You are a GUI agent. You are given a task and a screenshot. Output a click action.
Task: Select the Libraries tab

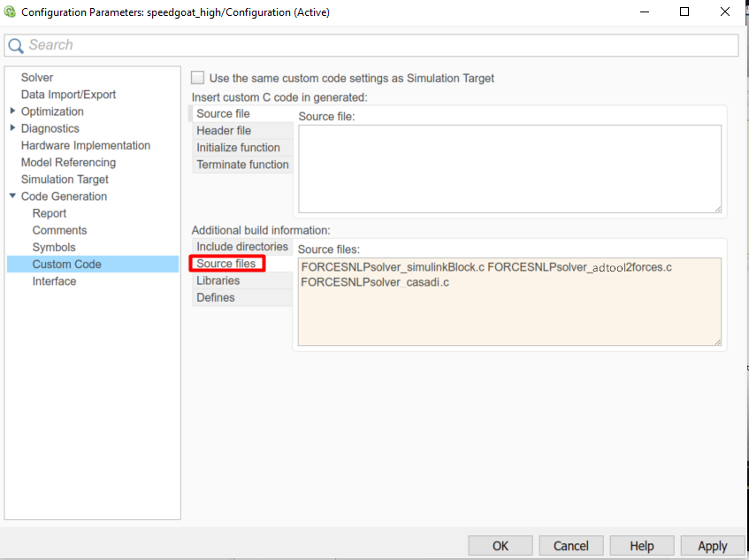click(218, 280)
